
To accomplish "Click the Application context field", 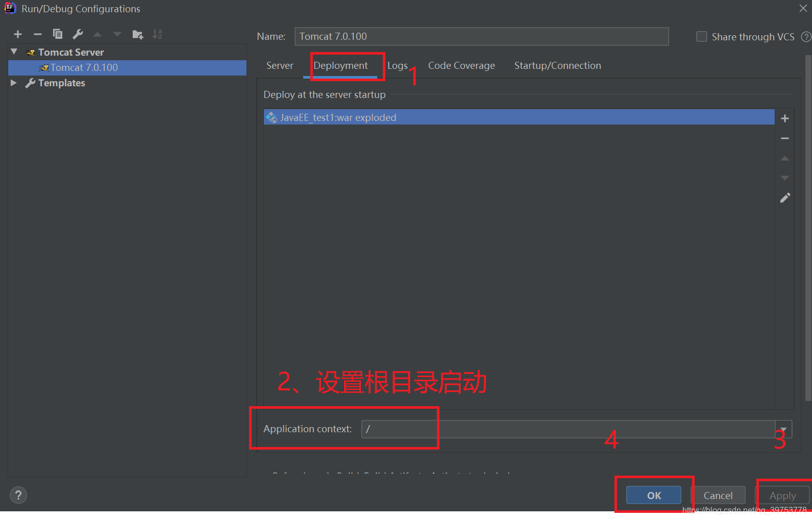I will [568, 429].
